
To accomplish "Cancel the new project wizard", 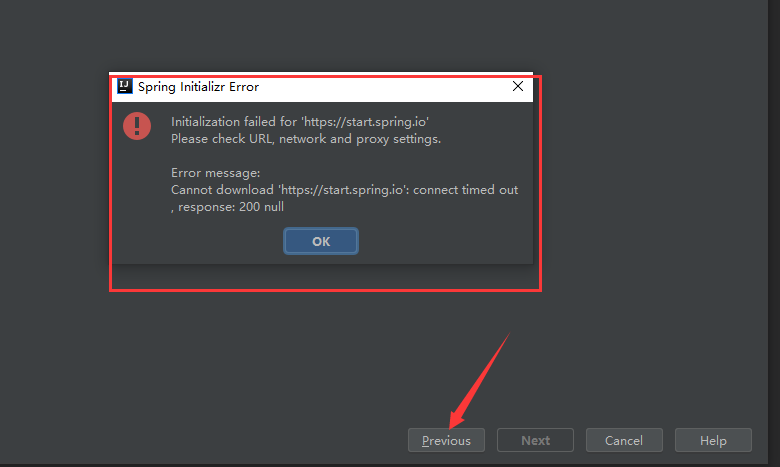I will click(624, 440).
